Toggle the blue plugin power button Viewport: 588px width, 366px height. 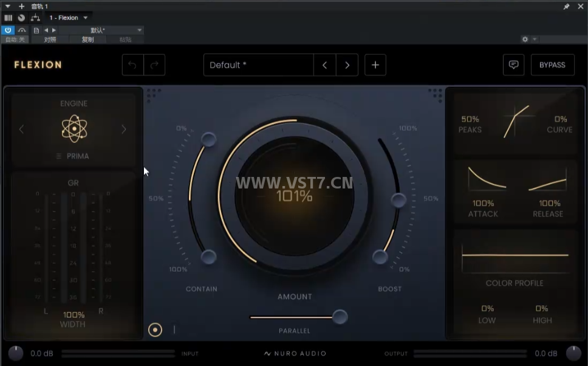pyautogui.click(x=8, y=30)
